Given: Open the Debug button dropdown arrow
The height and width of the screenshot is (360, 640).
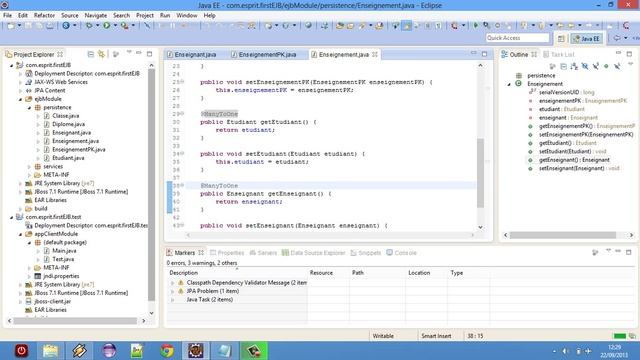Looking at the screenshot, I should pos(97,26).
